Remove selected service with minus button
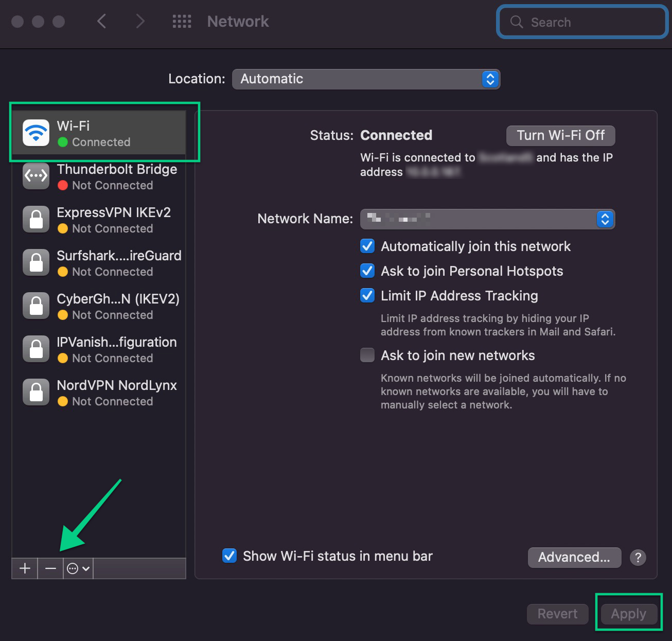Viewport: 672px width, 641px height. [50, 568]
